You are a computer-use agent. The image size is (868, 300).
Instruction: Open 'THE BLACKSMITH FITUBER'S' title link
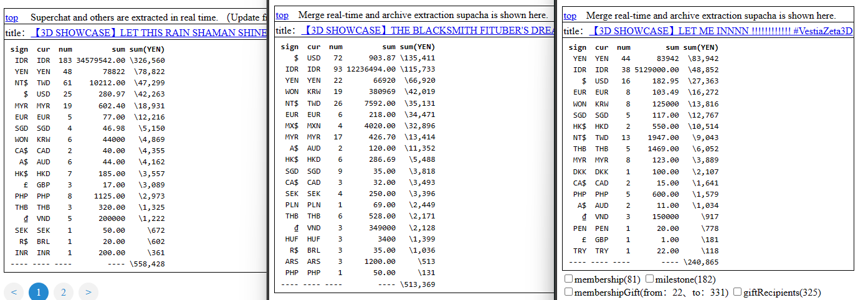[x=427, y=30]
